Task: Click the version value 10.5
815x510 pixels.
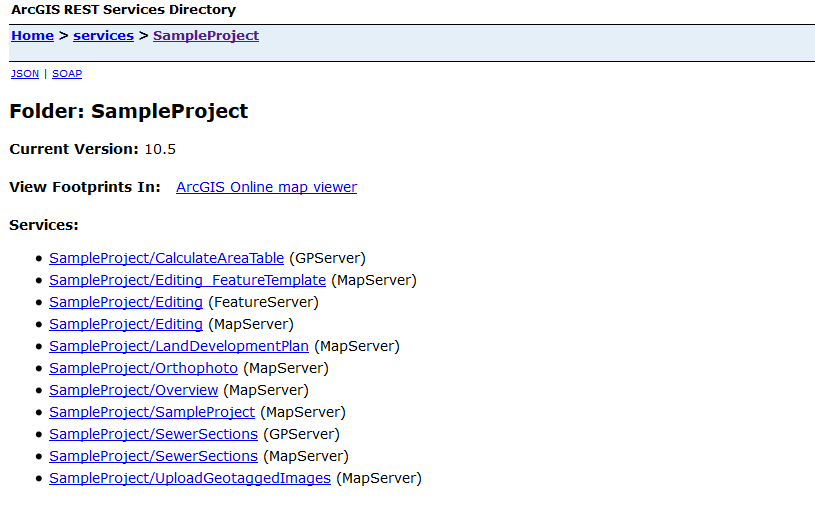Action: tap(160, 149)
